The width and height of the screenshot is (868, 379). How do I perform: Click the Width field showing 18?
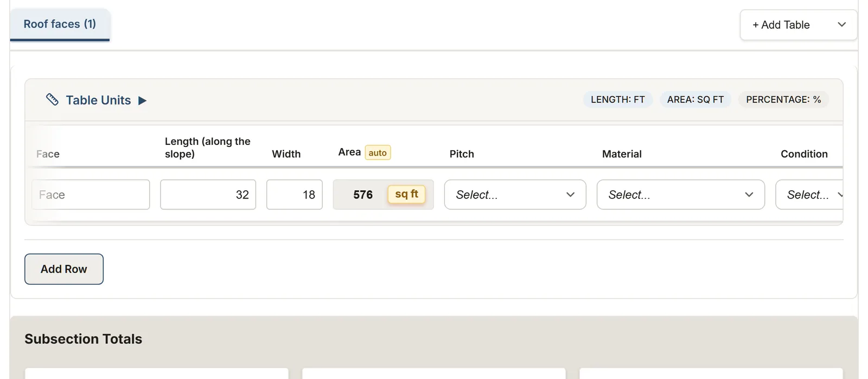pyautogui.click(x=295, y=195)
